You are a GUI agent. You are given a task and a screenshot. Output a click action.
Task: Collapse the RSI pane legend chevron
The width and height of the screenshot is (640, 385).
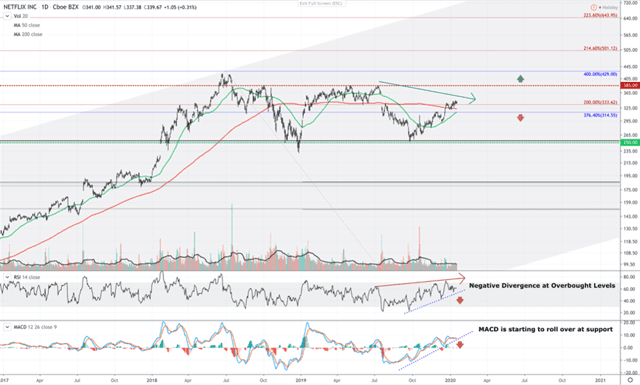tap(7, 277)
